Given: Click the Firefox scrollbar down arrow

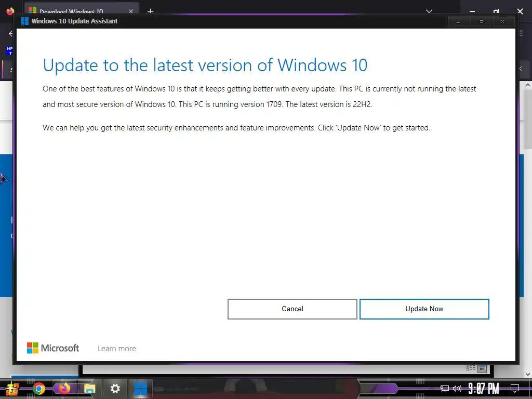Looking at the screenshot, I should coord(528,374).
